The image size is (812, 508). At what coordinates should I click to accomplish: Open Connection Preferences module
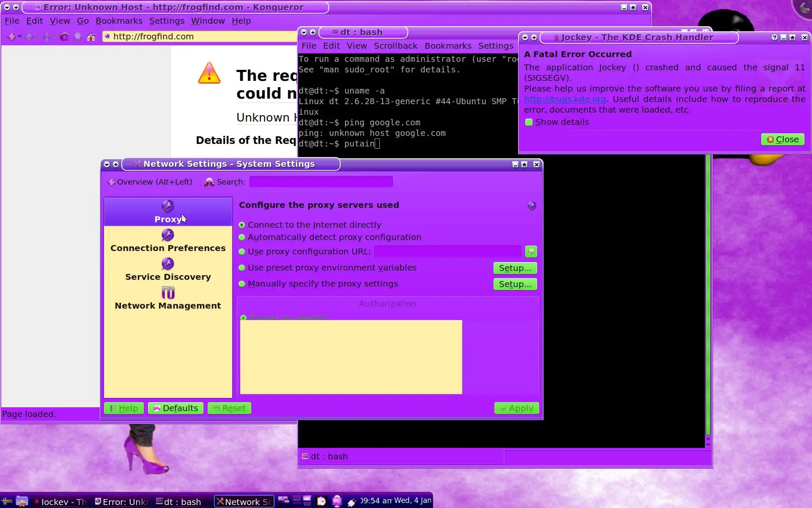coord(168,240)
